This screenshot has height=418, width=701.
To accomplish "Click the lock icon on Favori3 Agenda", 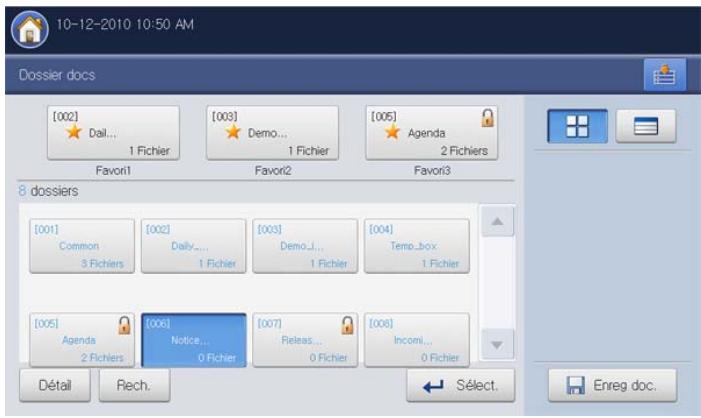I will (487, 118).
